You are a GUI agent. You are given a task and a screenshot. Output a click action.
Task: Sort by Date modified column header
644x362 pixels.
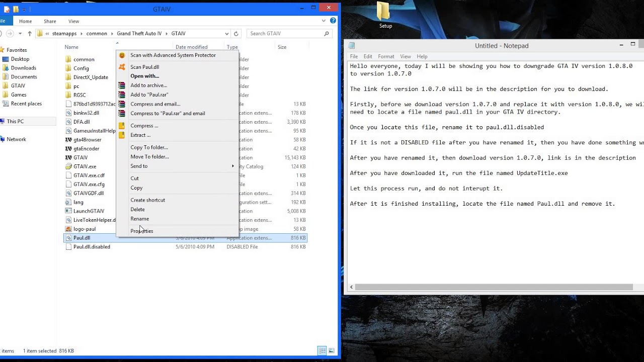coord(191,47)
